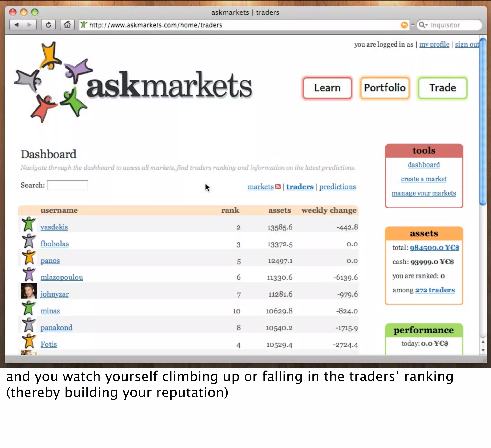
Task: Click the browser forward arrow button
Action: [x=30, y=25]
